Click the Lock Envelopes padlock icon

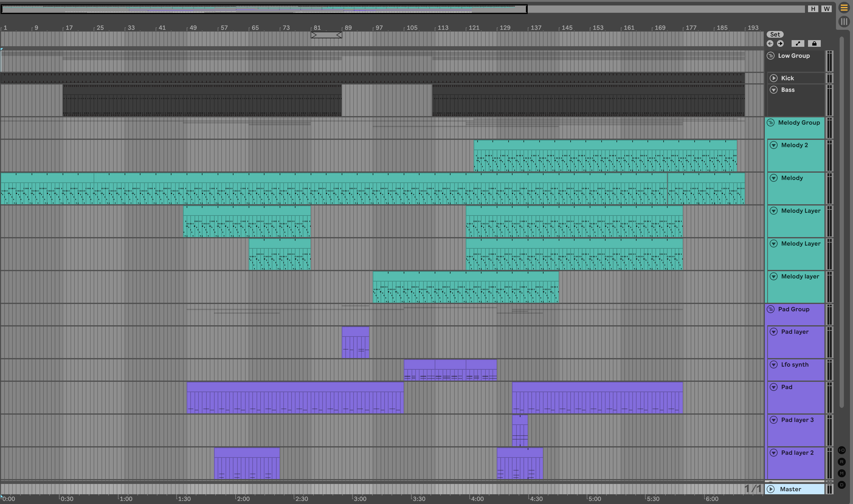(814, 43)
